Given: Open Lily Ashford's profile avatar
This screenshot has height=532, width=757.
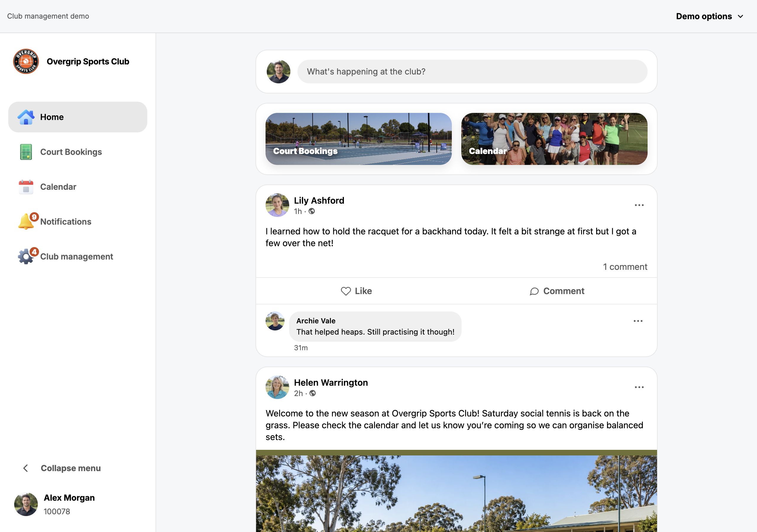Looking at the screenshot, I should point(277,205).
